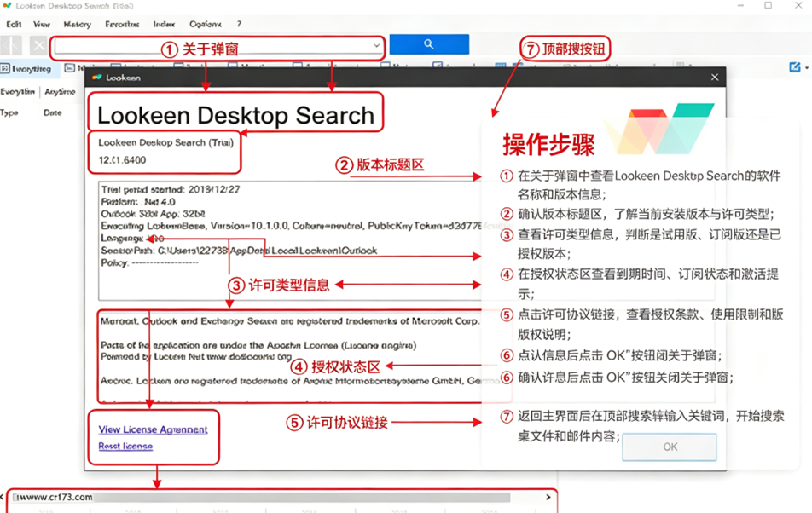Open the Everything filter dropdown
The width and height of the screenshot is (812, 513).
(18, 91)
